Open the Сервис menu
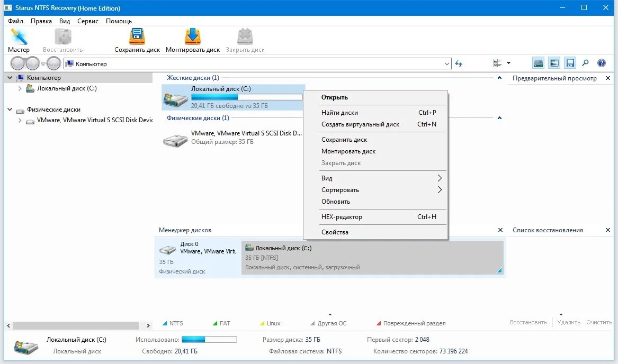 88,21
